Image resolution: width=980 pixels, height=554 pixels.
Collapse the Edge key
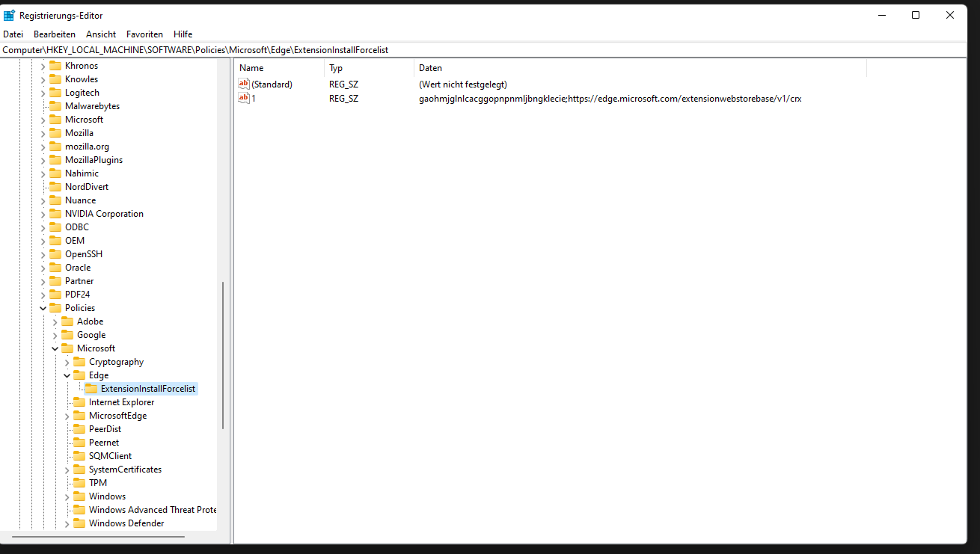click(67, 375)
